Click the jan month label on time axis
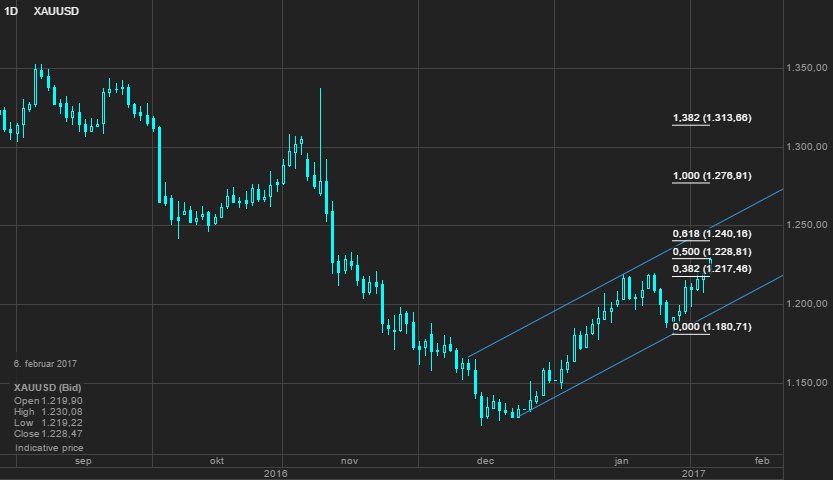The width and height of the screenshot is (833, 480). pyautogui.click(x=622, y=461)
